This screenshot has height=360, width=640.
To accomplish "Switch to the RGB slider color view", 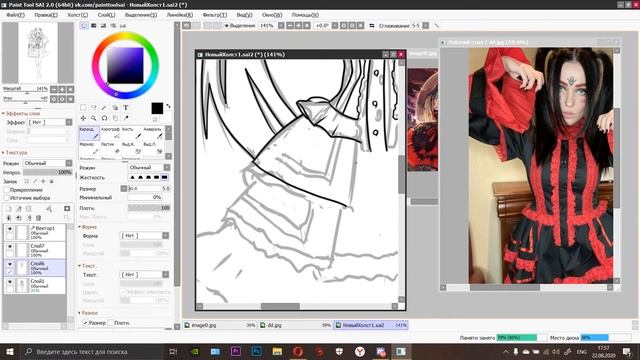I will point(93,25).
